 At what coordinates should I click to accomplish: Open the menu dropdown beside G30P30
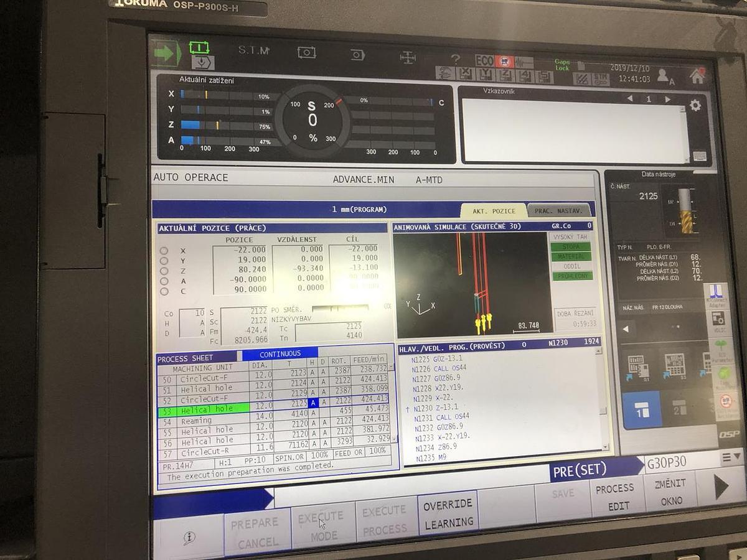coord(732,457)
